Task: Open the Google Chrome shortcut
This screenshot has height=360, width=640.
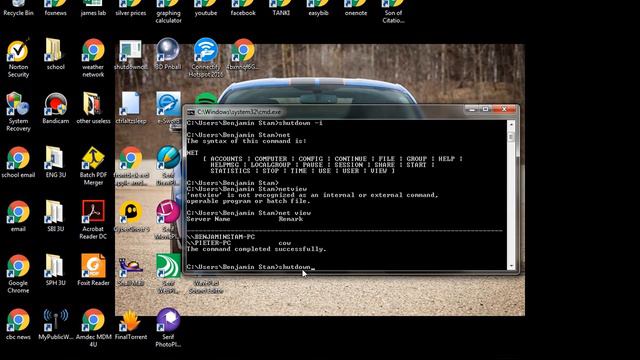Action: 18,274
